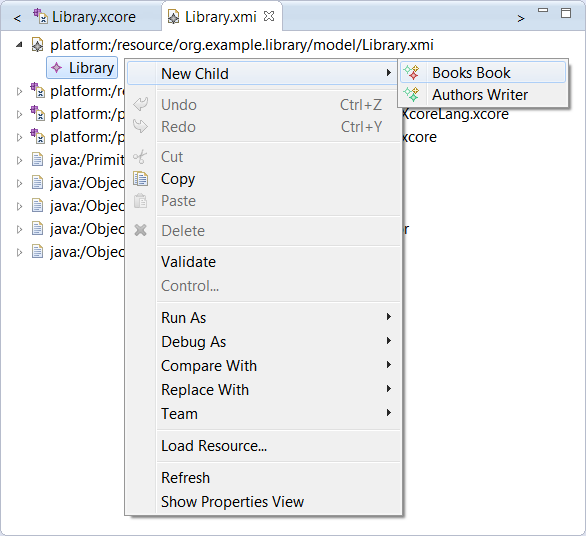Viewport: 586px width, 536px height.
Task: Close the Library.xmi tab
Action: [269, 16]
